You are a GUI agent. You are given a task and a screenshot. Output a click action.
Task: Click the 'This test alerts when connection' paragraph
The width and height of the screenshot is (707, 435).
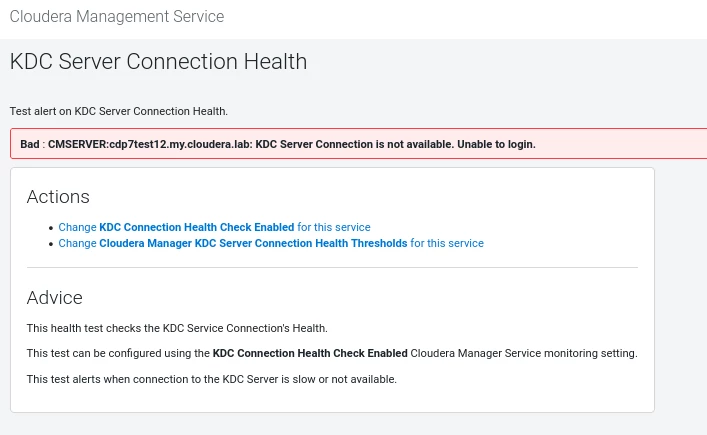pos(211,380)
